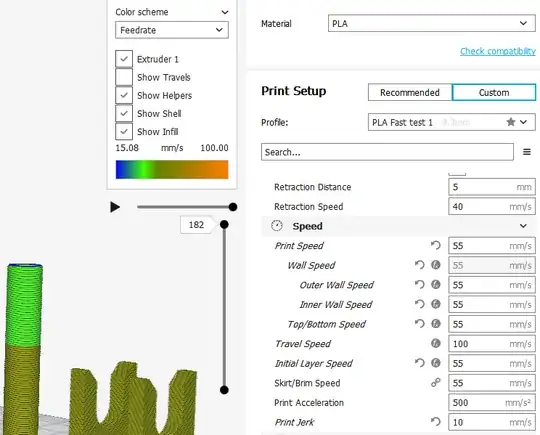Toggle the Extruder 1 checkbox
This screenshot has width=540, height=435.
(x=124, y=59)
